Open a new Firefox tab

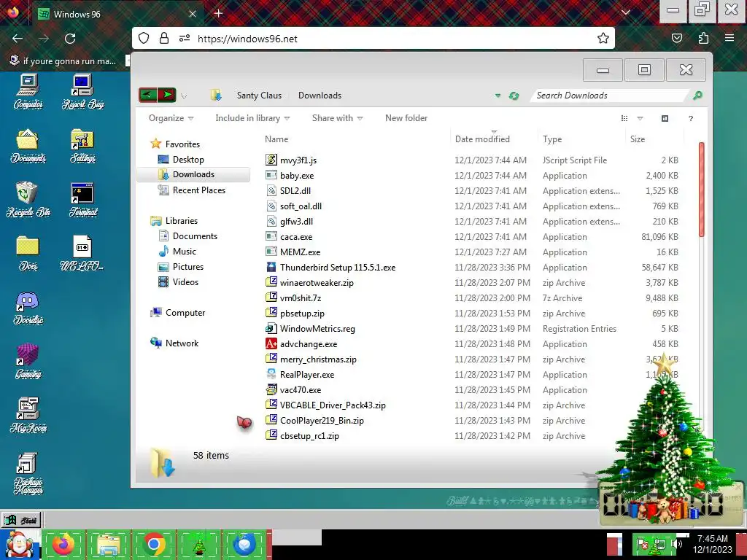(x=218, y=13)
